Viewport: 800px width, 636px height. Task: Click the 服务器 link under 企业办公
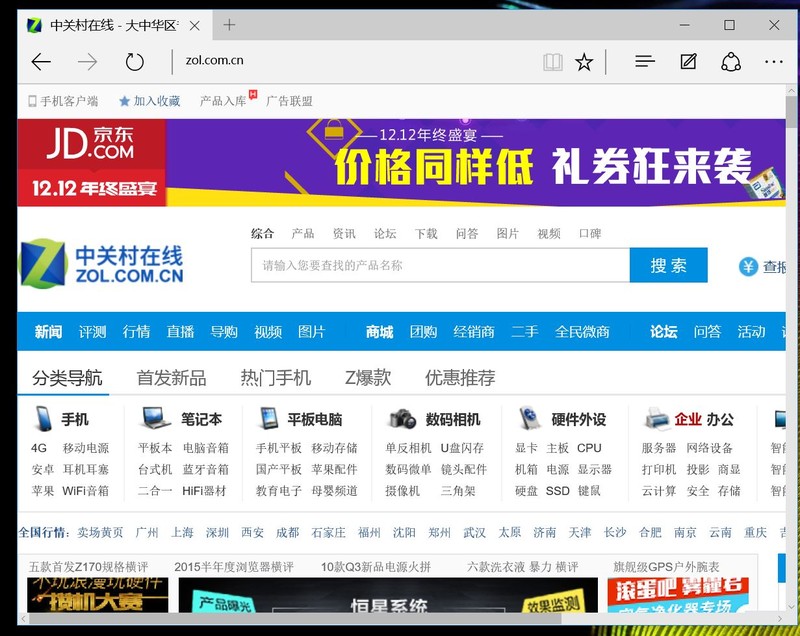659,448
